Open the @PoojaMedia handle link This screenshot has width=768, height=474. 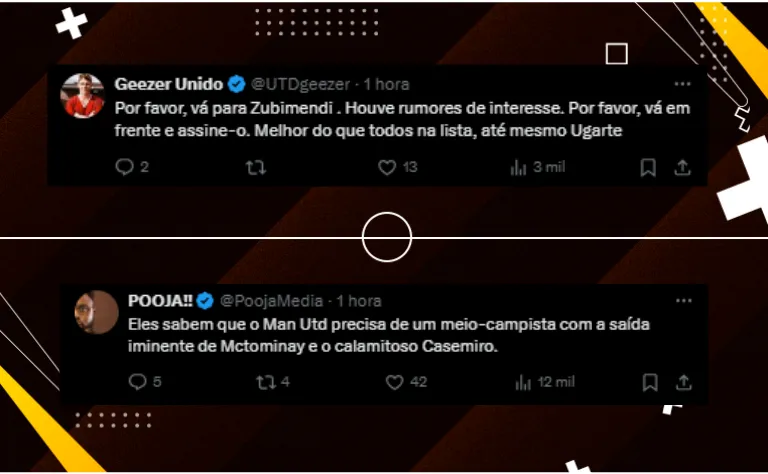[271, 301]
